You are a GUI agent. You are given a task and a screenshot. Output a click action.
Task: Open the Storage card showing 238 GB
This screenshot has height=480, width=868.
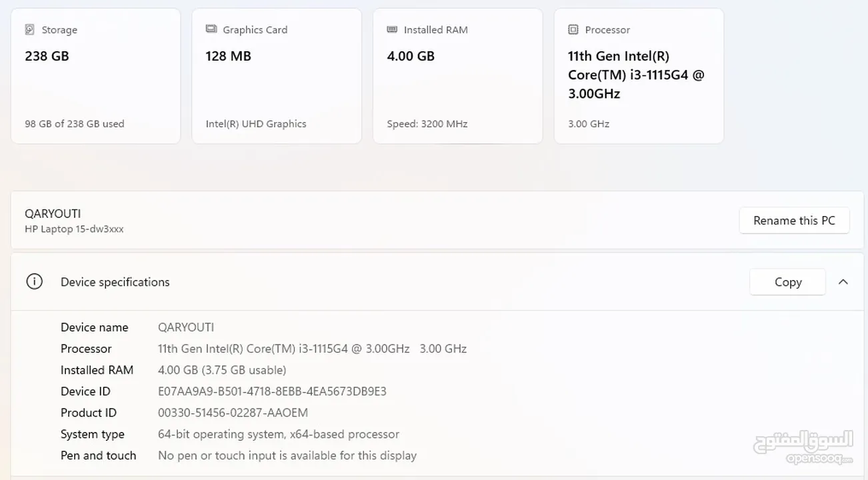[x=95, y=76]
